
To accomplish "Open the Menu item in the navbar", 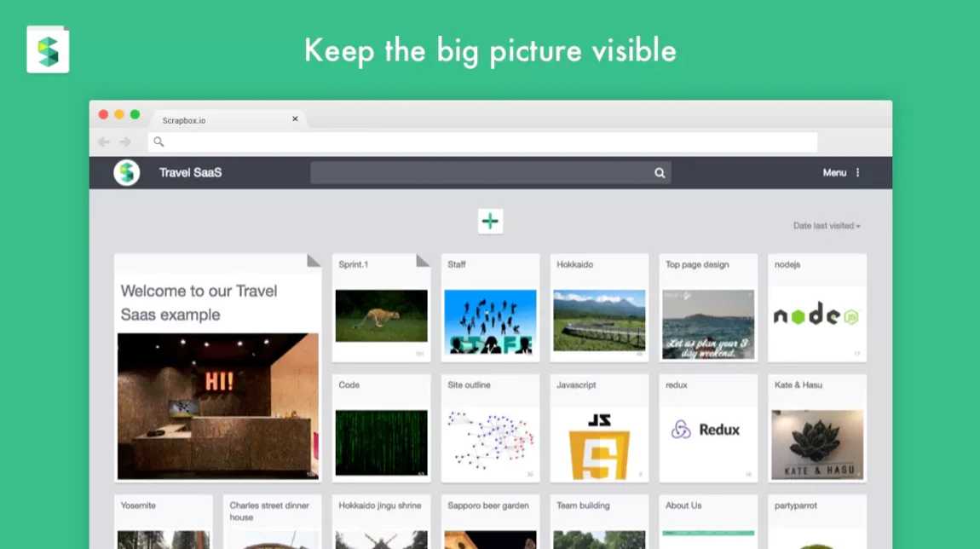I will [833, 172].
